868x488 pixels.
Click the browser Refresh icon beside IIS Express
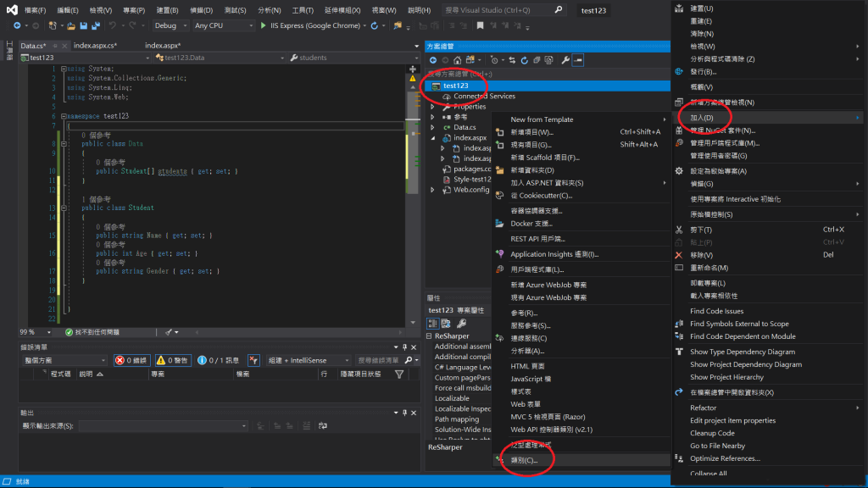375,25
